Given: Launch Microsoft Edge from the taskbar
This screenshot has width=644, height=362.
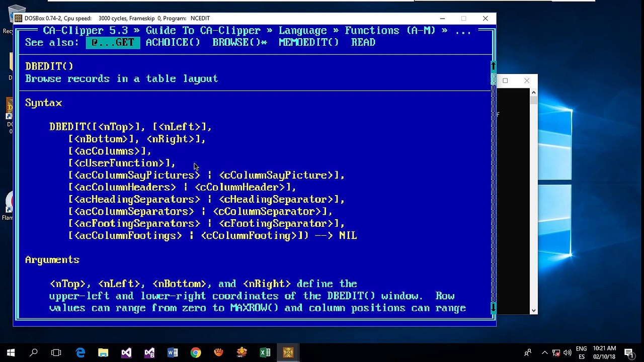Looking at the screenshot, I should coord(80,352).
